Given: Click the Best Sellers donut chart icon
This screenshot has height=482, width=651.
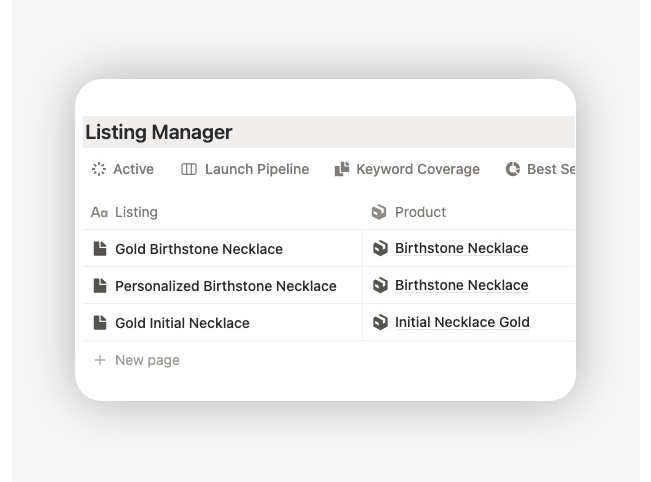Looking at the screenshot, I should [x=513, y=169].
